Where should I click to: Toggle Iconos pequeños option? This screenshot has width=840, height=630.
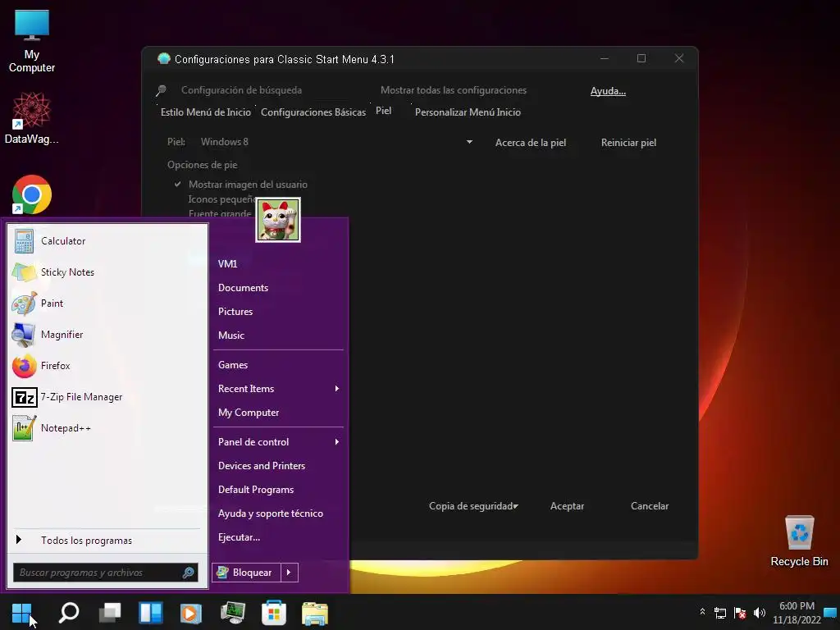pos(222,199)
